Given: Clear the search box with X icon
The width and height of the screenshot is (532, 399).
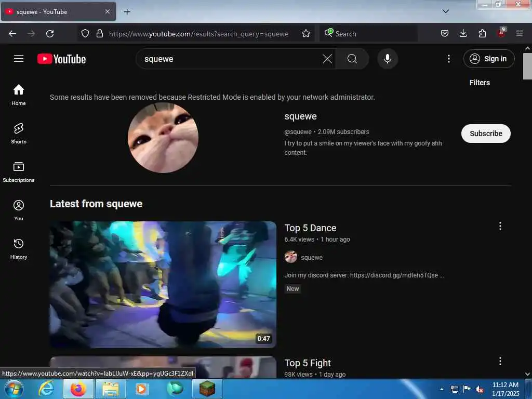Looking at the screenshot, I should coord(327,59).
